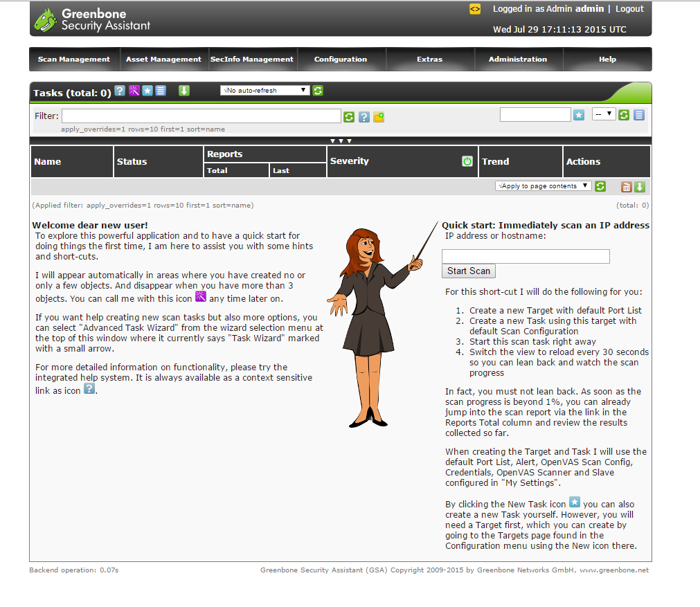Create new filter with star icon

[x=579, y=115]
